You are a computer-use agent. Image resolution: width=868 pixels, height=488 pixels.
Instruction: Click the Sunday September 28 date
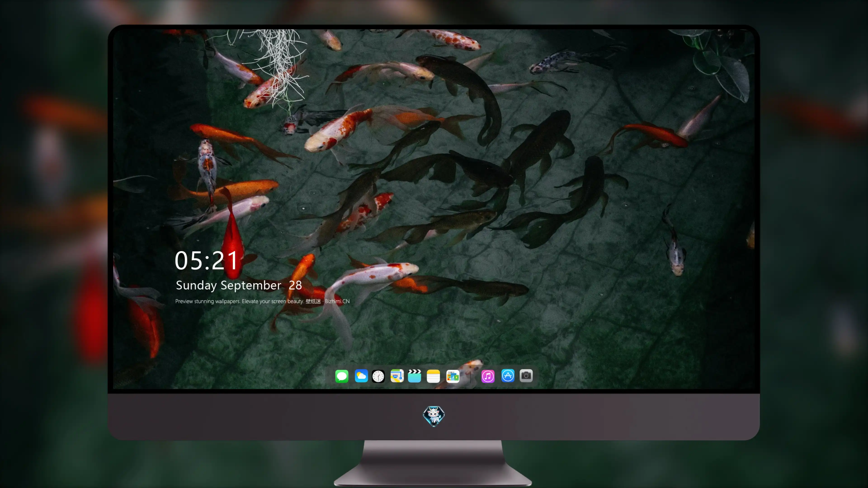tap(238, 285)
